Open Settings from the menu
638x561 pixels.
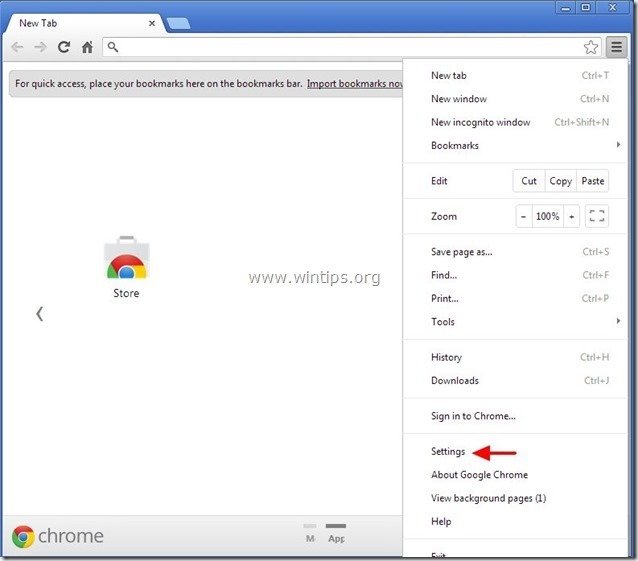[x=515, y=452]
